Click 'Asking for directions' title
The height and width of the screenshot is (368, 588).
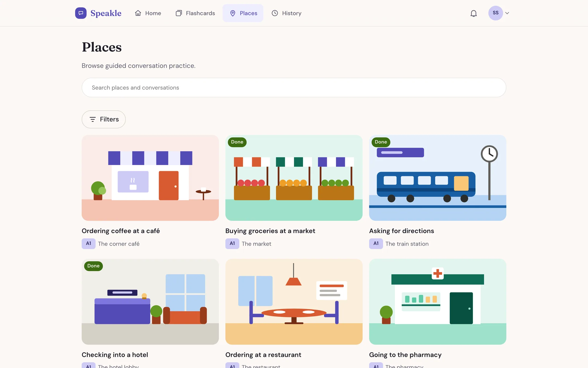[x=402, y=231]
